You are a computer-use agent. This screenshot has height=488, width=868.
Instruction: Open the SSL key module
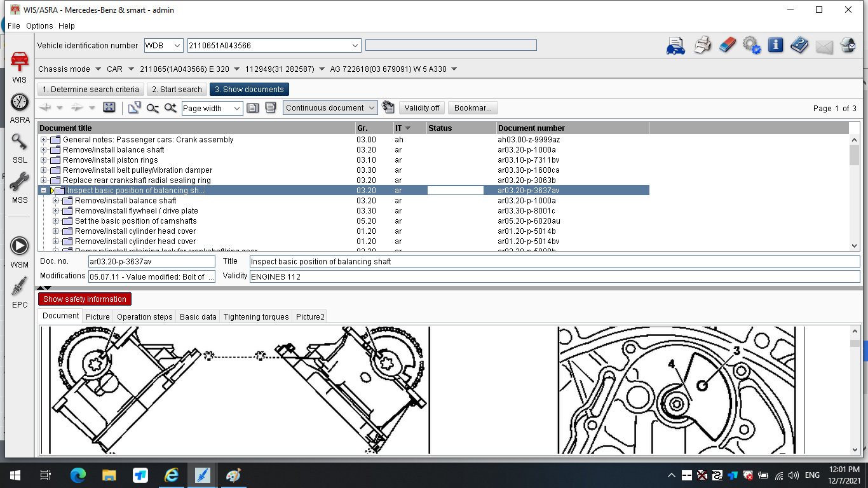click(x=20, y=142)
